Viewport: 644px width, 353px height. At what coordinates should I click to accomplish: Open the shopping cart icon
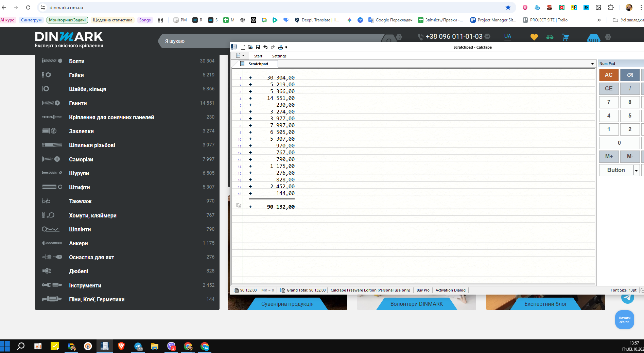[565, 37]
